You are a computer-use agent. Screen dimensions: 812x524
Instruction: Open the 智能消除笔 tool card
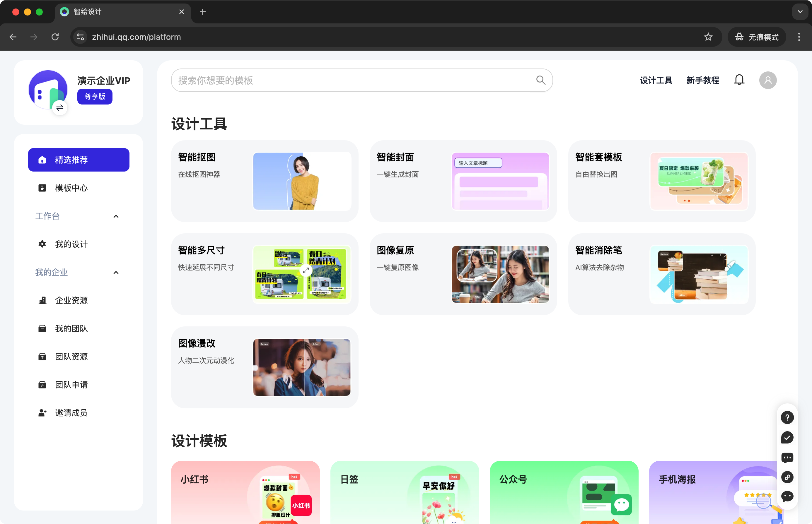click(661, 274)
